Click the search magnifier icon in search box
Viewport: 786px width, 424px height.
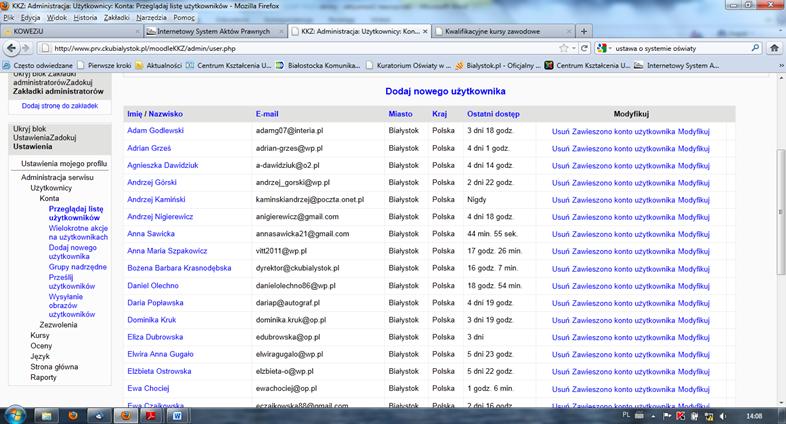pos(755,48)
